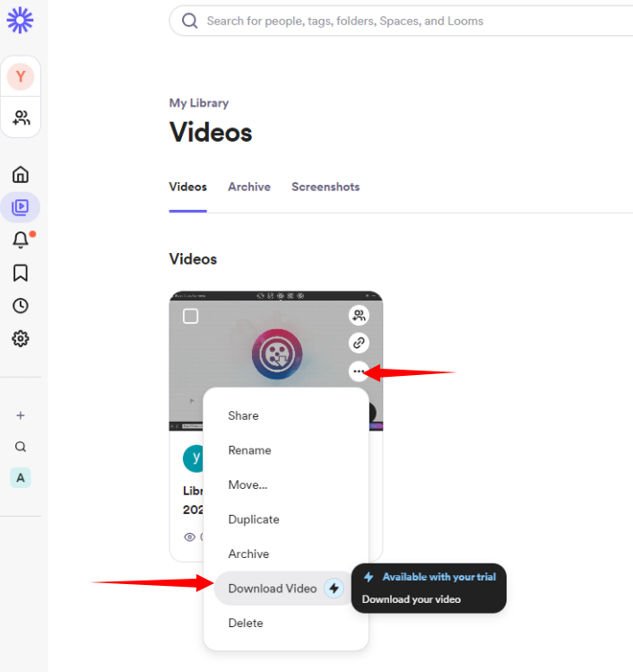Select the video thumbnail checkbox
This screenshot has width=633, height=672.
coord(190,316)
